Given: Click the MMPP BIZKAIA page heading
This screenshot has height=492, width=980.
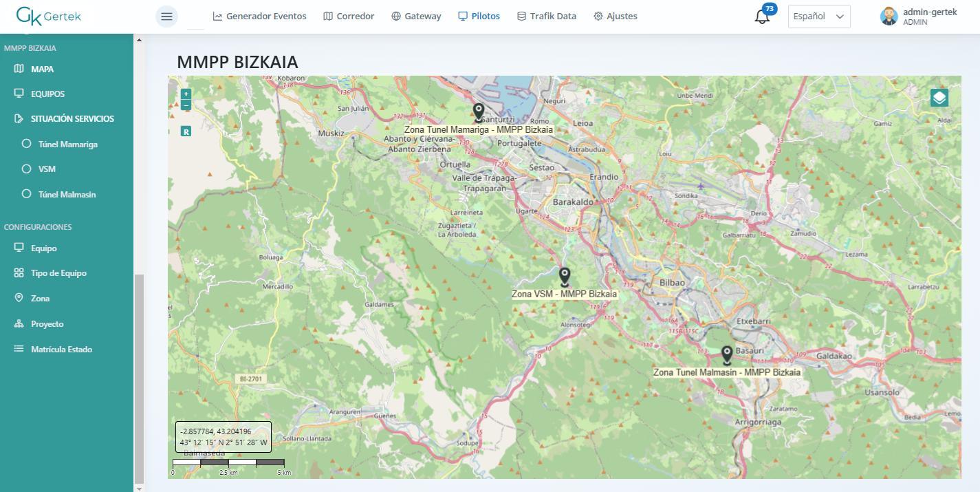Looking at the screenshot, I should point(237,62).
